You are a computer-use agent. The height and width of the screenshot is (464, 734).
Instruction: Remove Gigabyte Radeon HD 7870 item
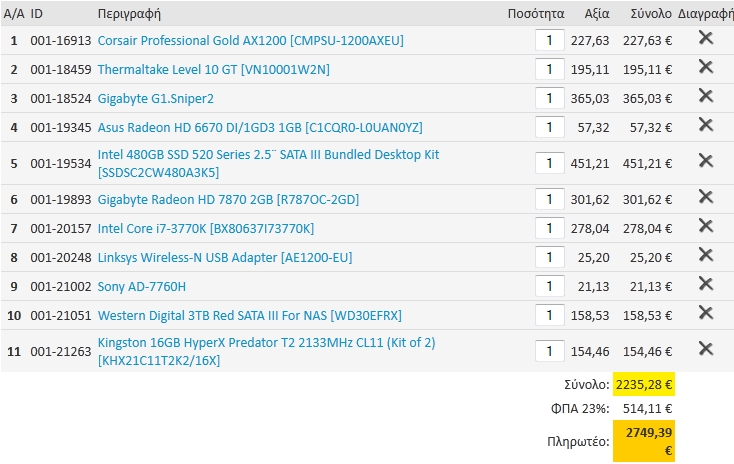point(705,197)
